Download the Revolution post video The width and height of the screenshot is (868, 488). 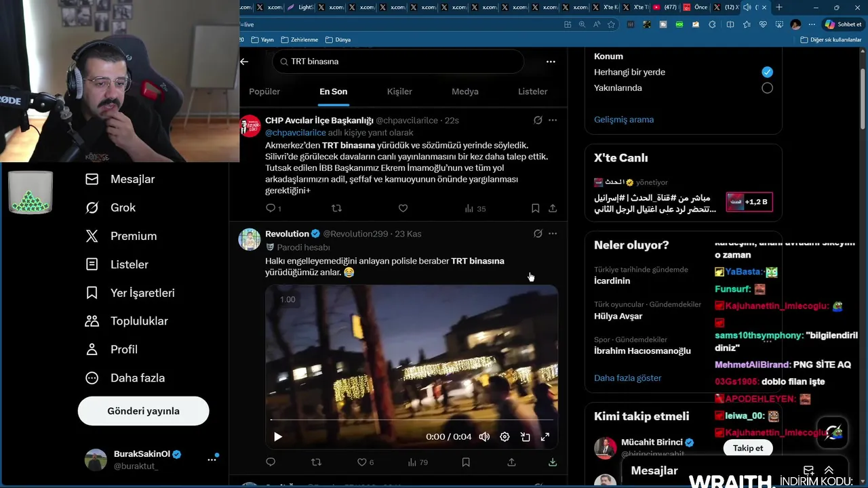click(x=553, y=462)
